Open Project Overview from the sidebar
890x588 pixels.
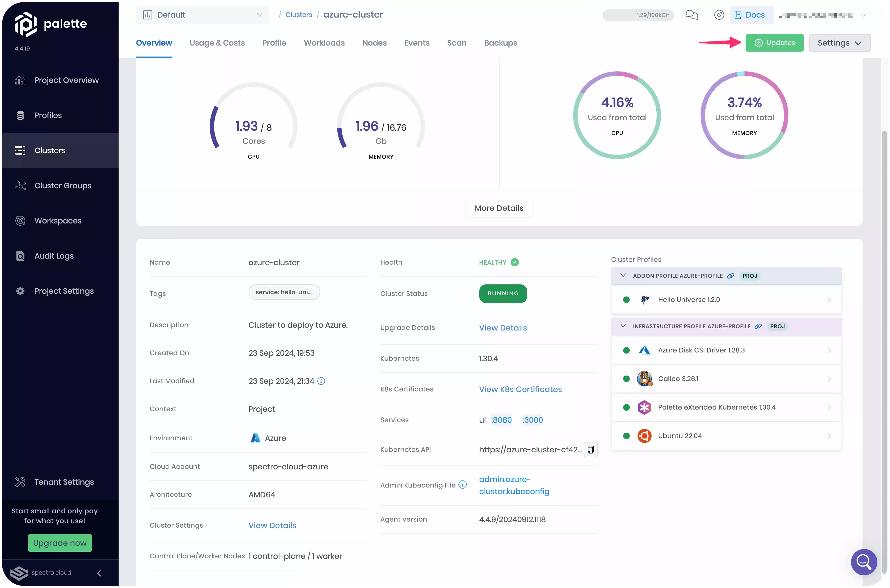66,80
